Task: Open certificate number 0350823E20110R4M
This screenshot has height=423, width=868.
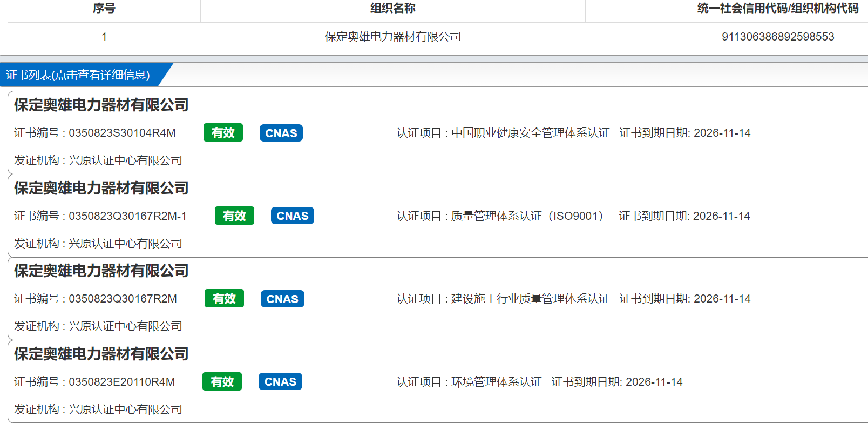Action: pyautogui.click(x=121, y=382)
